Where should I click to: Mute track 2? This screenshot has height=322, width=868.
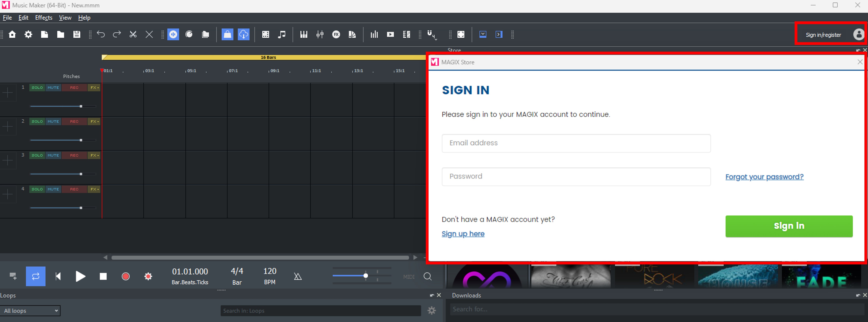(x=53, y=121)
